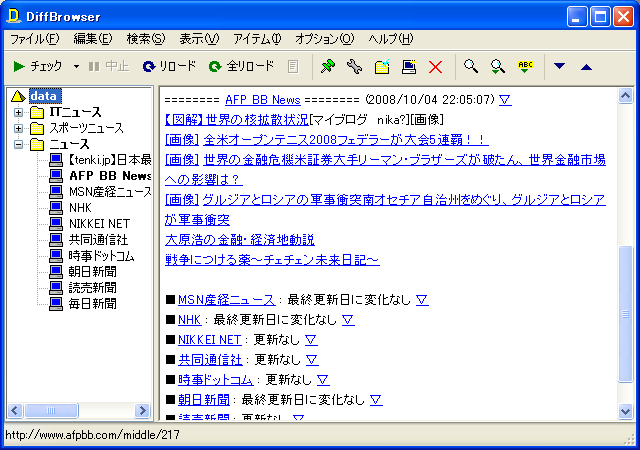Click the green pin icon in toolbar

(327, 66)
